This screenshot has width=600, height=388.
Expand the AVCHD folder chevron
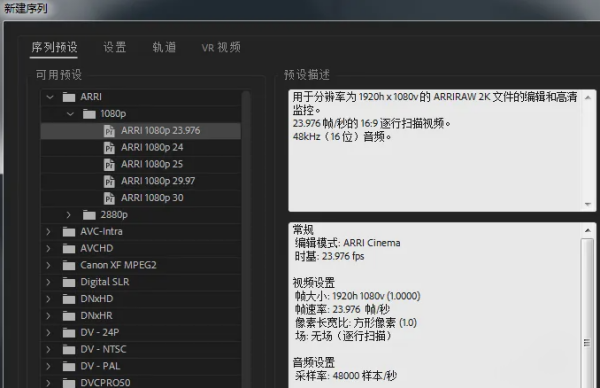[x=48, y=248]
